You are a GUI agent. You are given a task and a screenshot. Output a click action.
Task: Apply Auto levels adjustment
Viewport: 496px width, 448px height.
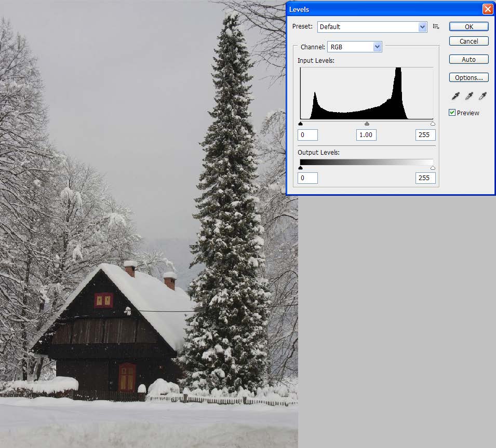coord(468,59)
